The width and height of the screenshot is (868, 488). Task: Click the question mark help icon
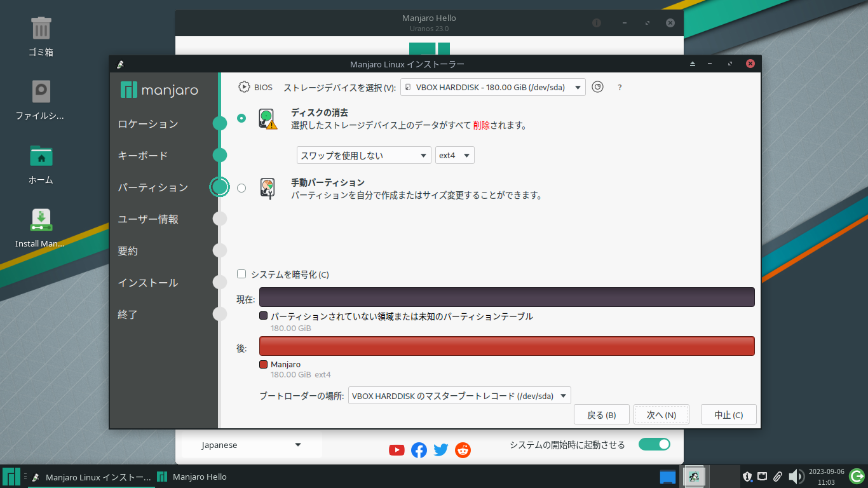(620, 88)
